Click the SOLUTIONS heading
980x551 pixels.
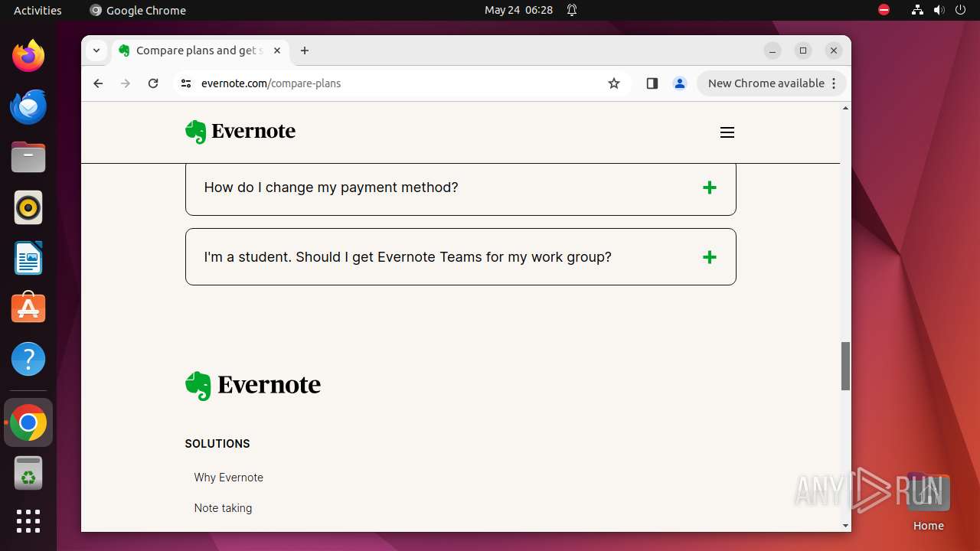coord(217,444)
